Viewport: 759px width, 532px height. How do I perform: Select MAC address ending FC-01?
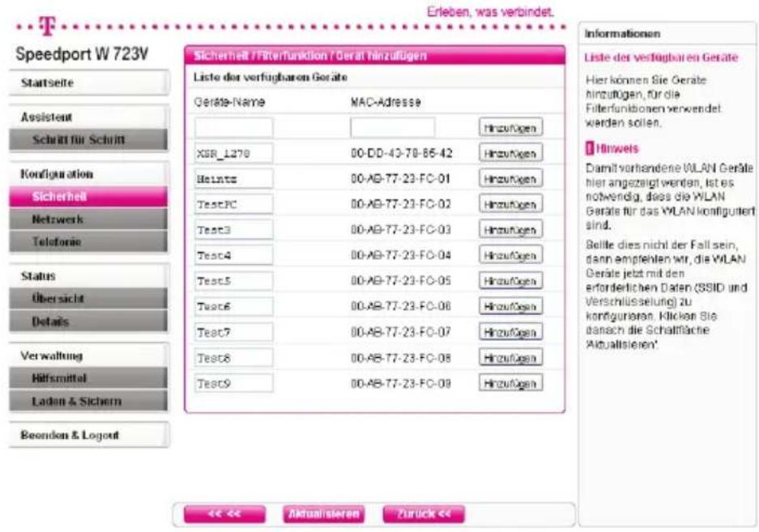click(400, 179)
